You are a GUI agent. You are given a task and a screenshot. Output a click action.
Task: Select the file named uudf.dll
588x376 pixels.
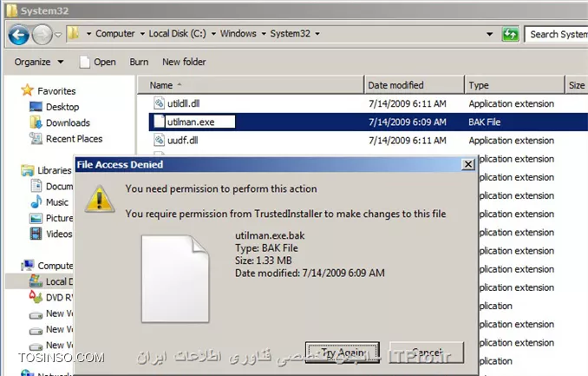click(x=183, y=140)
